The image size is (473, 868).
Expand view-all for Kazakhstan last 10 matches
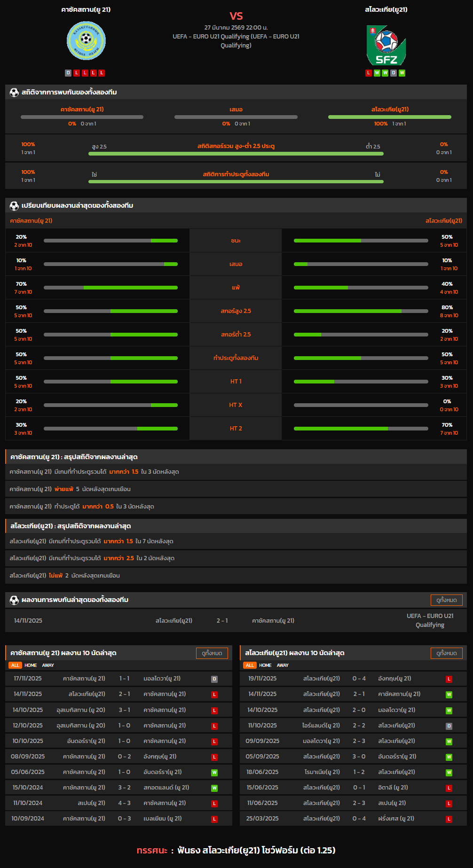pyautogui.click(x=212, y=653)
